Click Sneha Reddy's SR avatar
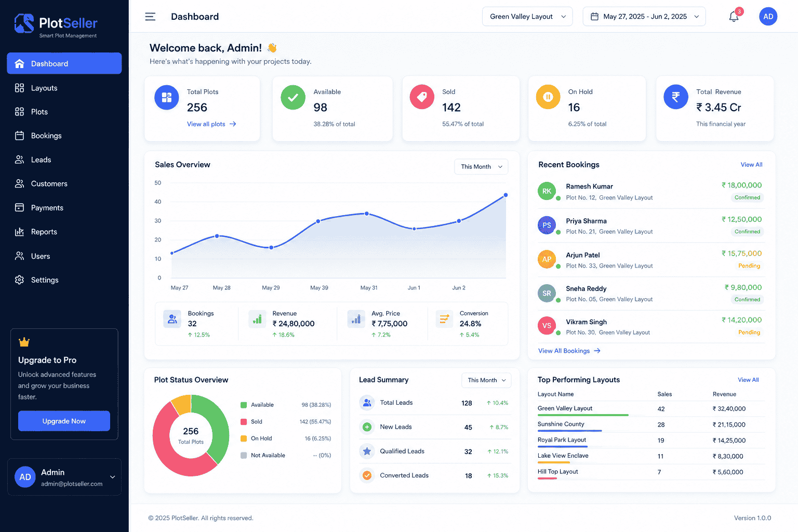Screen dimensions: 798x532 tap(547, 293)
